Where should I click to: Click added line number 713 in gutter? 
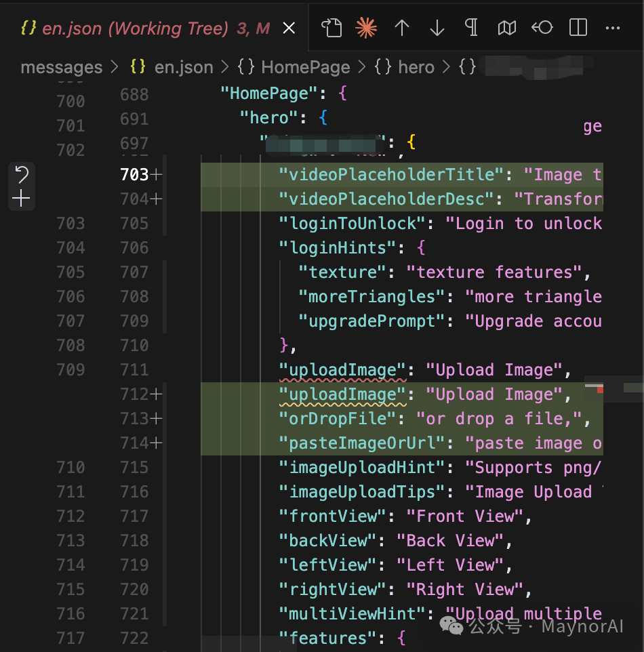134,418
